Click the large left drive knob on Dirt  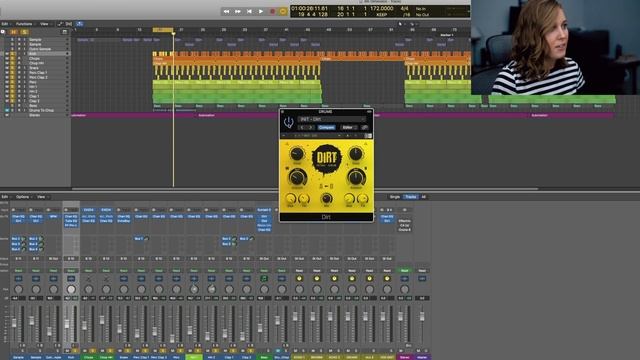(297, 178)
